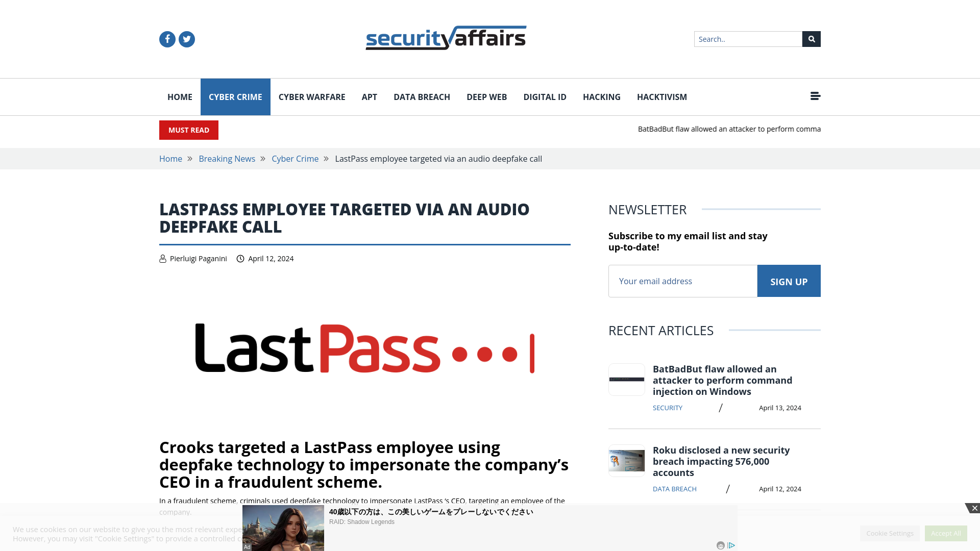980x551 pixels.
Task: Click the Roku data breach article thumbnail
Action: pos(627,461)
